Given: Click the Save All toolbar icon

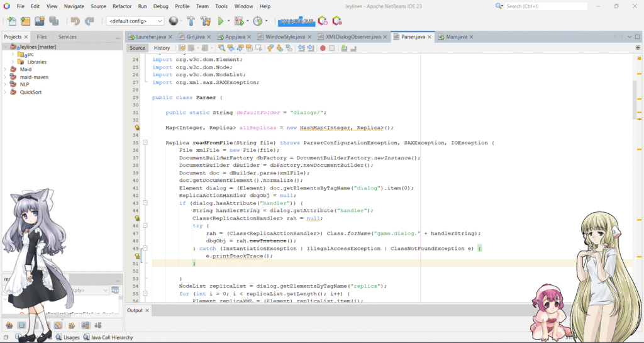Looking at the screenshot, I should (54, 21).
